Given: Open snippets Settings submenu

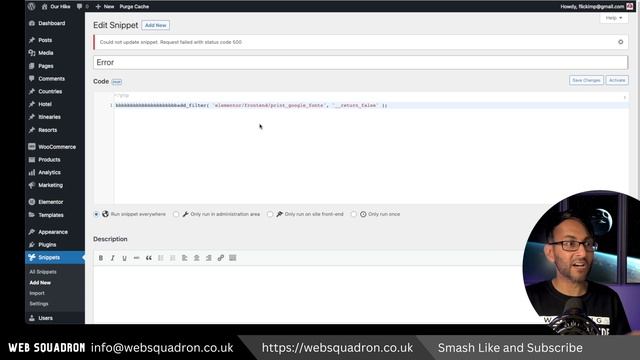Looking at the screenshot, I should tap(39, 304).
